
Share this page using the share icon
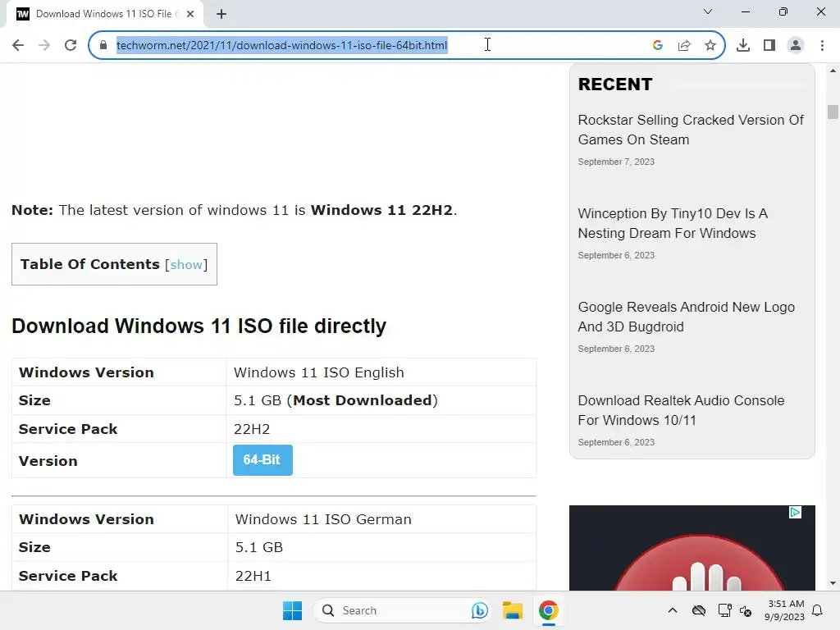[x=684, y=46]
